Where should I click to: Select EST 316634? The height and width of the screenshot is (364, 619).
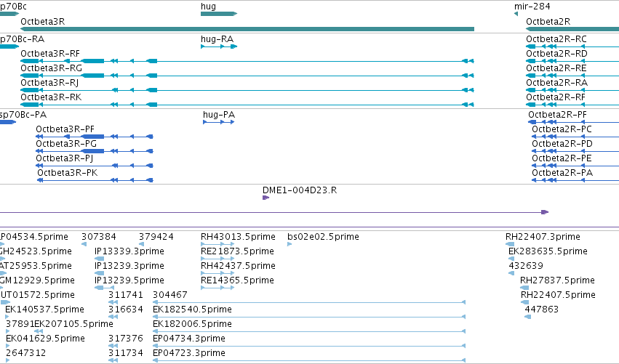tap(126, 310)
